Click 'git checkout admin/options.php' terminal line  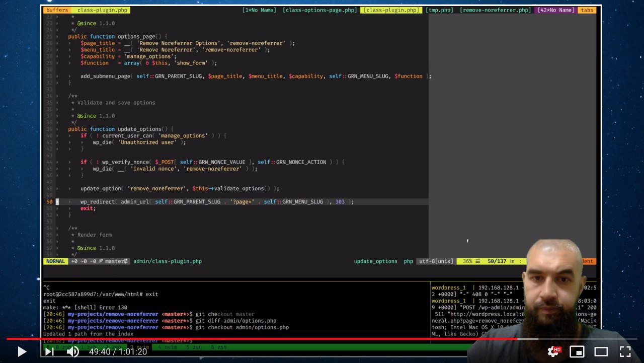(x=242, y=327)
